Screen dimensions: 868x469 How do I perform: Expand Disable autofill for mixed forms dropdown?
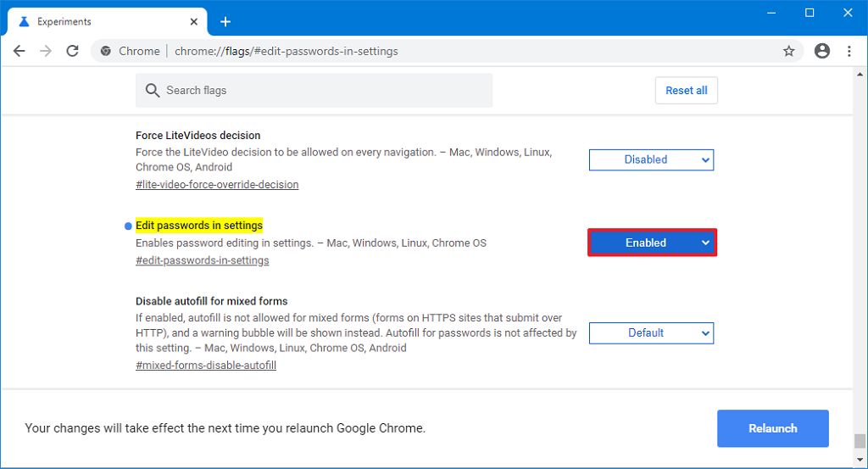(651, 333)
